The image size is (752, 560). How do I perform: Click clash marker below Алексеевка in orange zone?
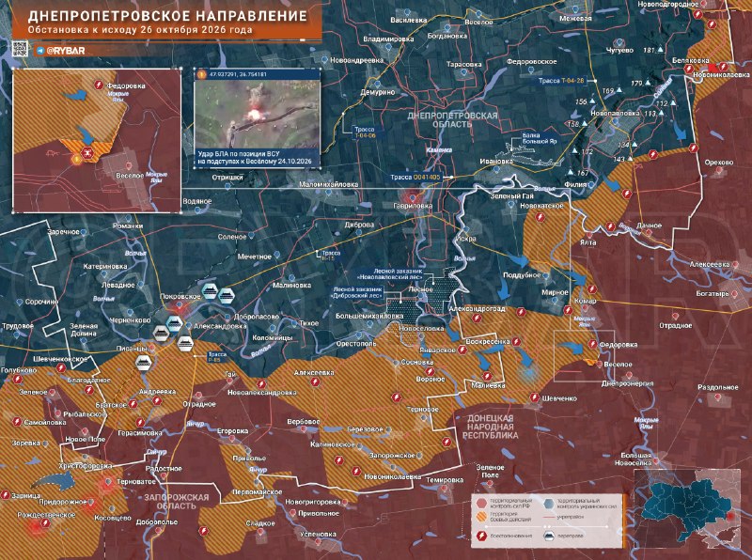(x=315, y=382)
